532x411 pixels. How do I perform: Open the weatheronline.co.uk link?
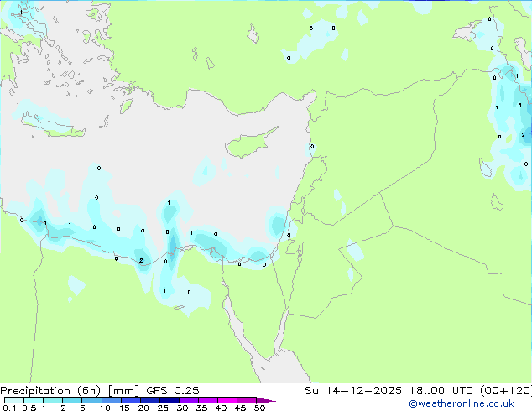coord(462,403)
